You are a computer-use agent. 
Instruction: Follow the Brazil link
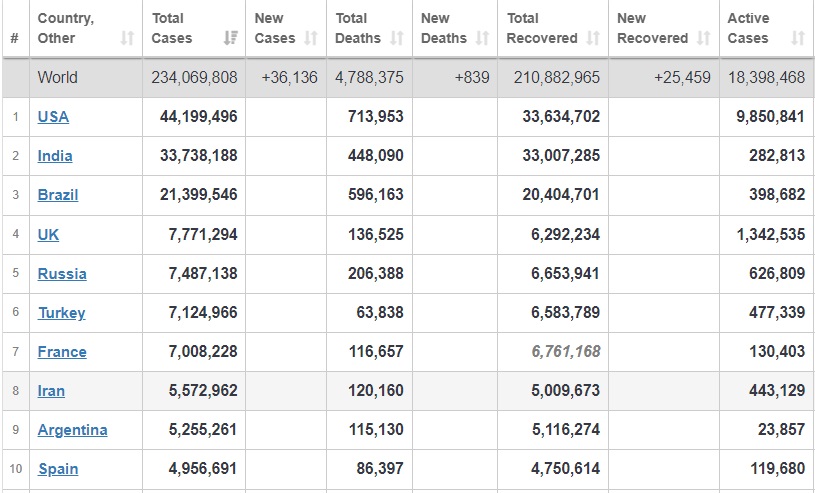[x=58, y=195]
